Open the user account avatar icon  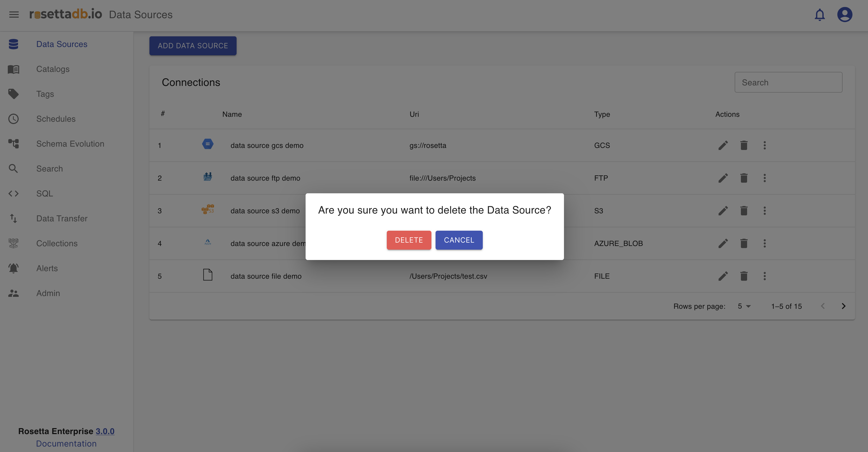[844, 15]
